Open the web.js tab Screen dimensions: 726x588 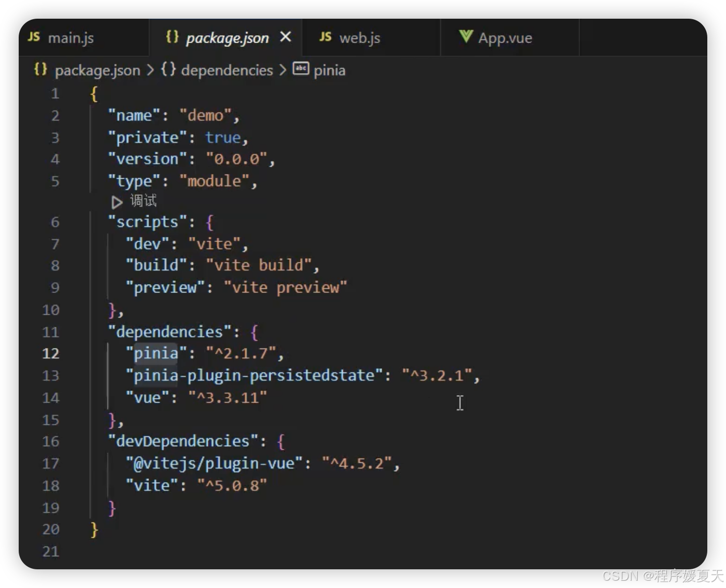coord(371,37)
